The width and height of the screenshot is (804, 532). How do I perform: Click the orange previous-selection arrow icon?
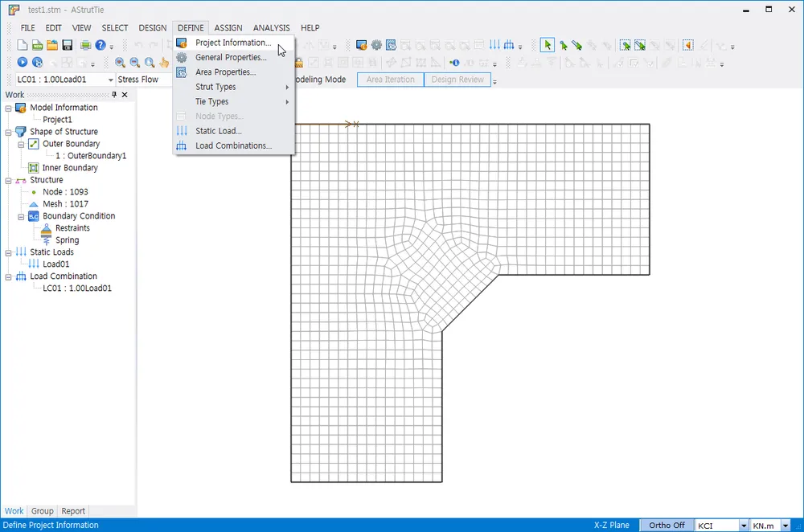click(688, 46)
